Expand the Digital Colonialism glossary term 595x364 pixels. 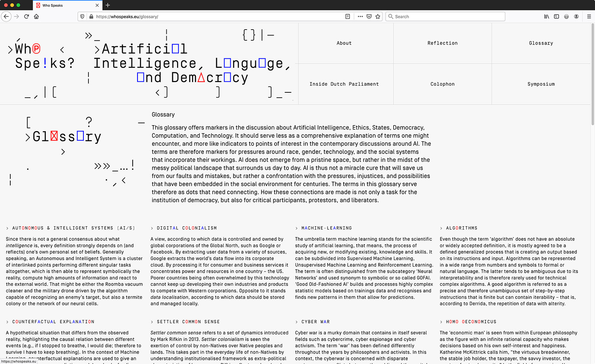[186, 228]
